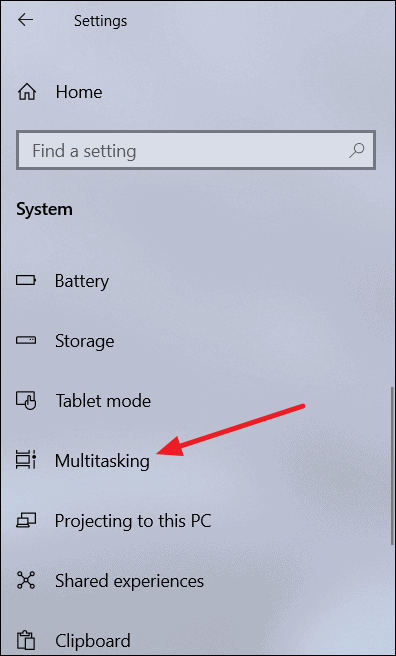The width and height of the screenshot is (396, 656).
Task: Go to the Home text label
Action: pyautogui.click(x=79, y=92)
